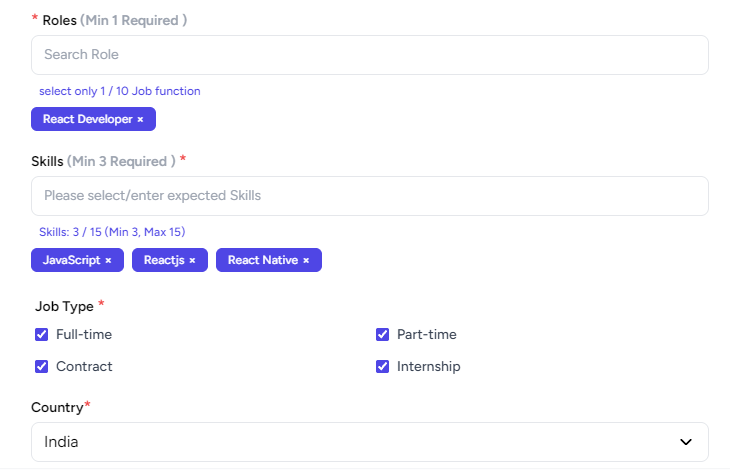Click the 'Skills: 3 / 15 (Min 3, Max 15)' text

[x=112, y=232]
